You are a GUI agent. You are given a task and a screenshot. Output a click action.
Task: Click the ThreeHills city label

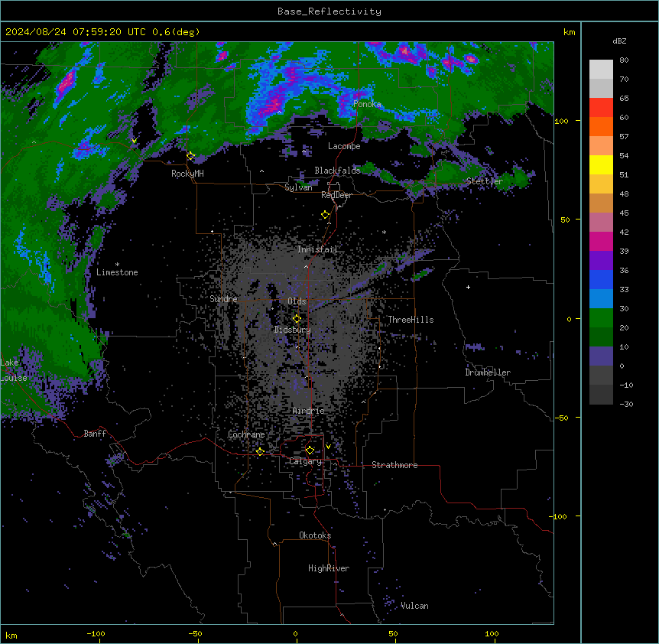tap(411, 320)
